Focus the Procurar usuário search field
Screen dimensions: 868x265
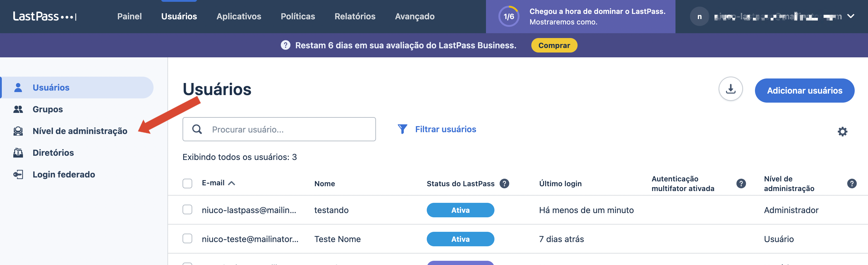279,129
